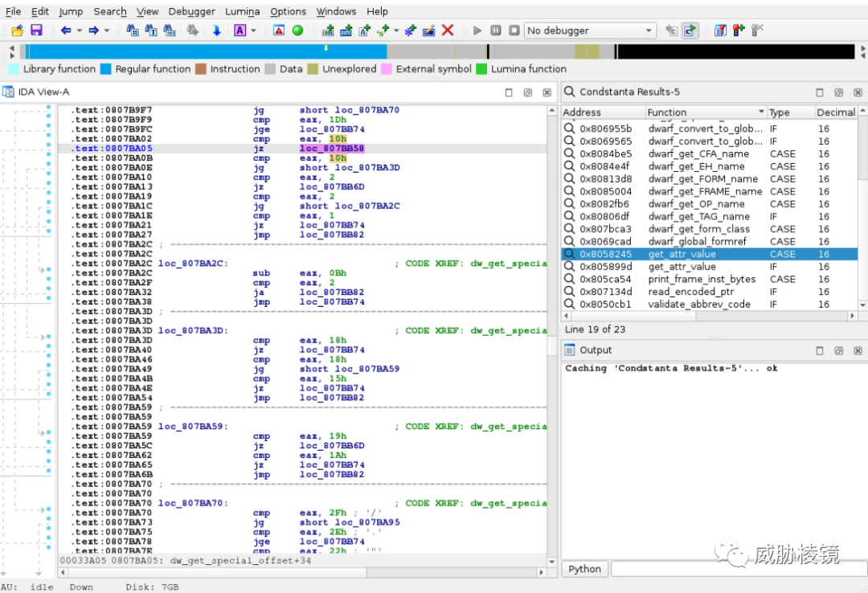The image size is (868, 593).
Task: Click the IDA View-A panel icon
Action: point(8,92)
